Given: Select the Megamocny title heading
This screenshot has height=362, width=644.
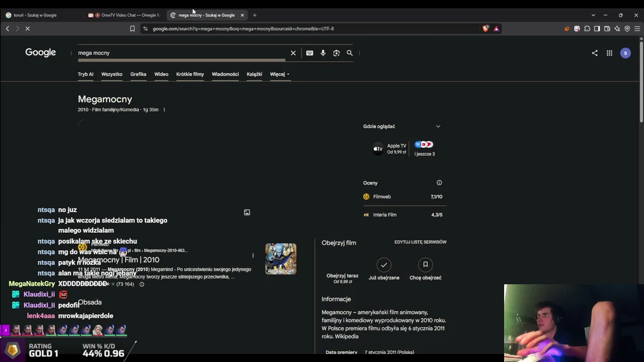Looking at the screenshot, I should (105, 100).
